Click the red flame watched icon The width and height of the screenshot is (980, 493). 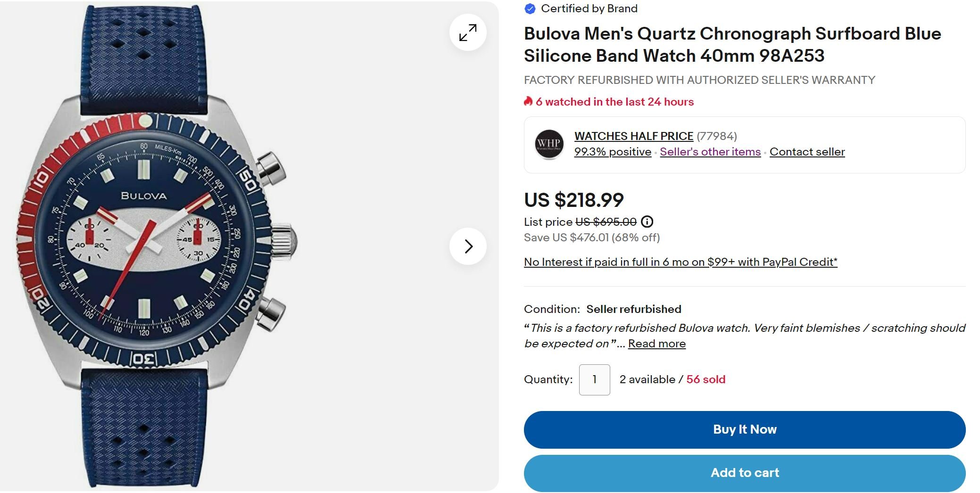(x=528, y=101)
